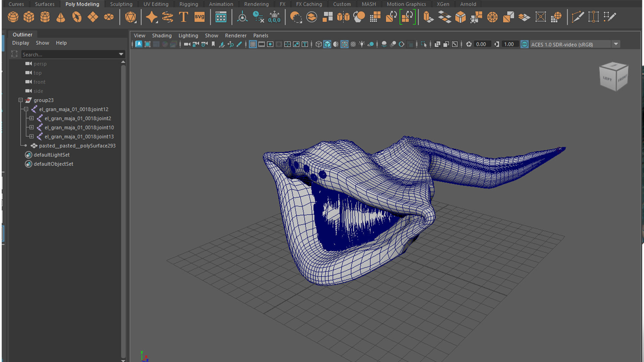Toggle the resolution gate button

point(270,44)
